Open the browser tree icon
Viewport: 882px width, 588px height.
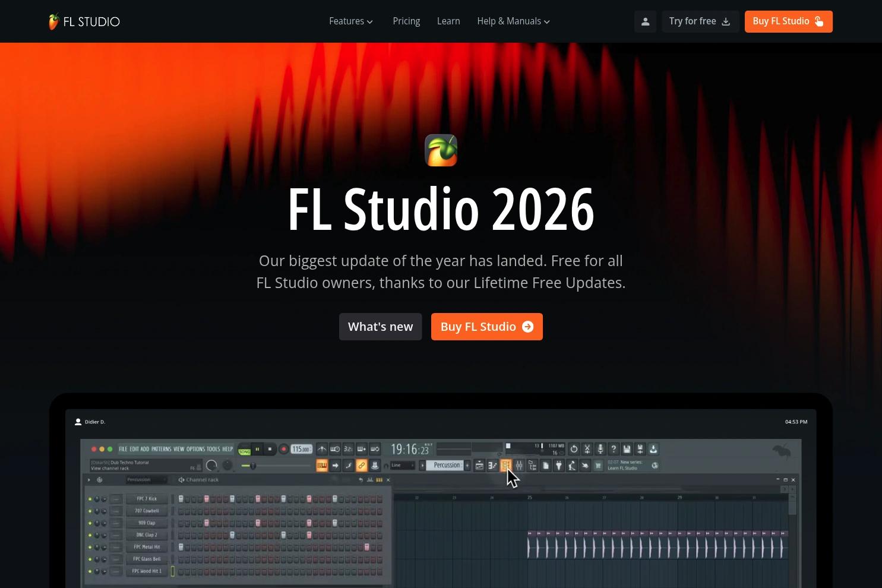pos(532,466)
